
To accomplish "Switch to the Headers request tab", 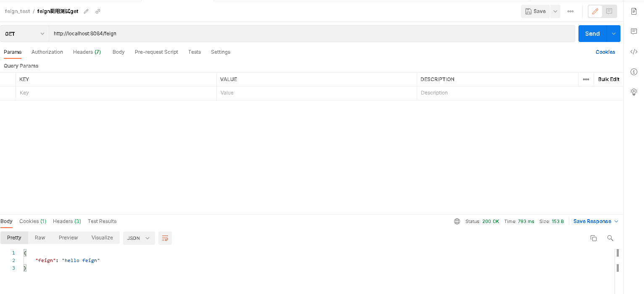I will [x=87, y=52].
